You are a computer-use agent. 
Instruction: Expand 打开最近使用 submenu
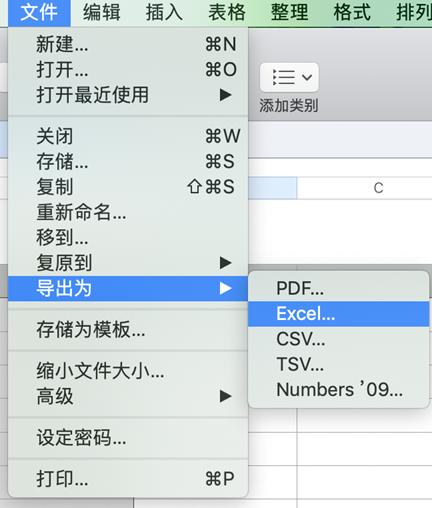coord(128,95)
